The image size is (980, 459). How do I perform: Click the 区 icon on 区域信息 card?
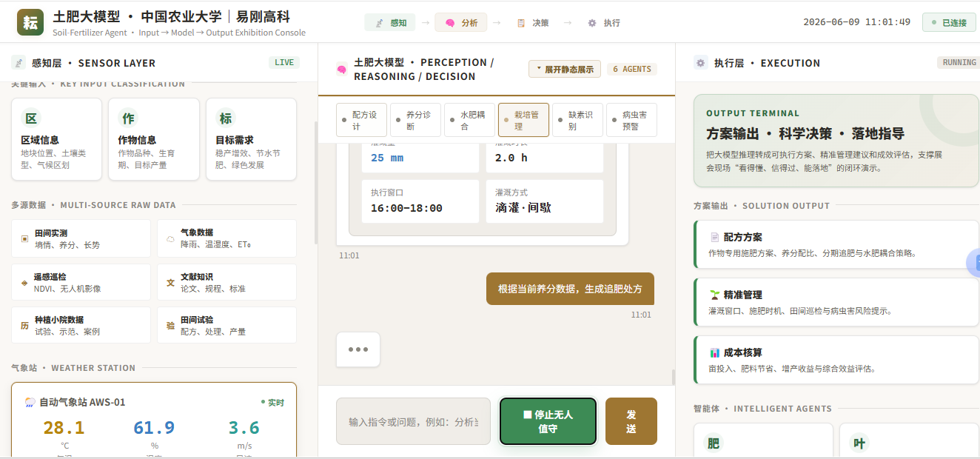[x=30, y=118]
